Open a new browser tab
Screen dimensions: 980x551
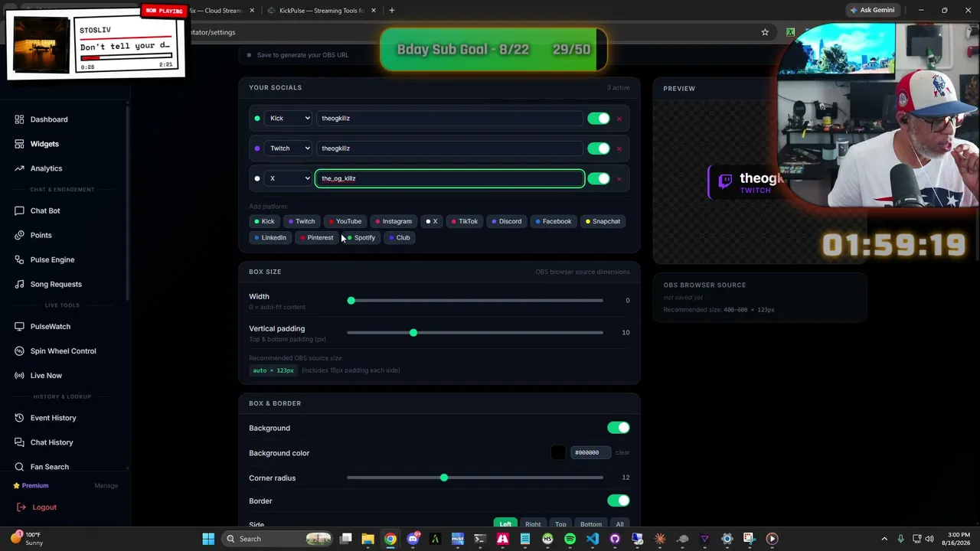point(392,11)
